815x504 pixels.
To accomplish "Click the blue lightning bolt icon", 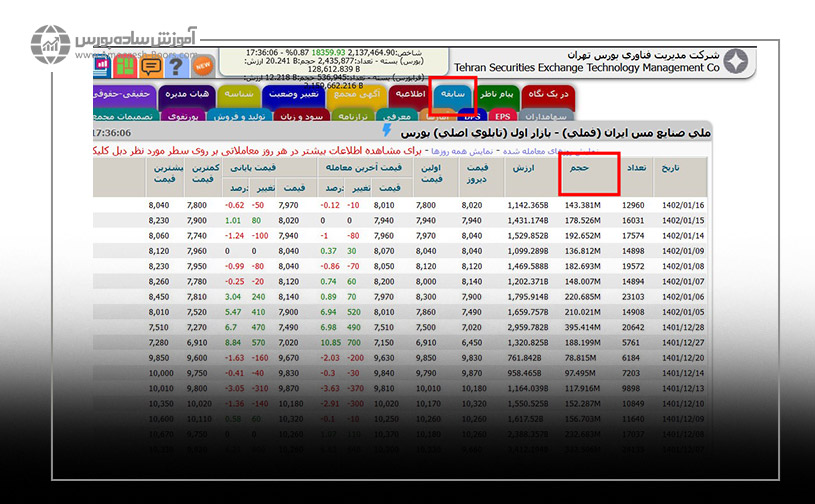I will 387,132.
